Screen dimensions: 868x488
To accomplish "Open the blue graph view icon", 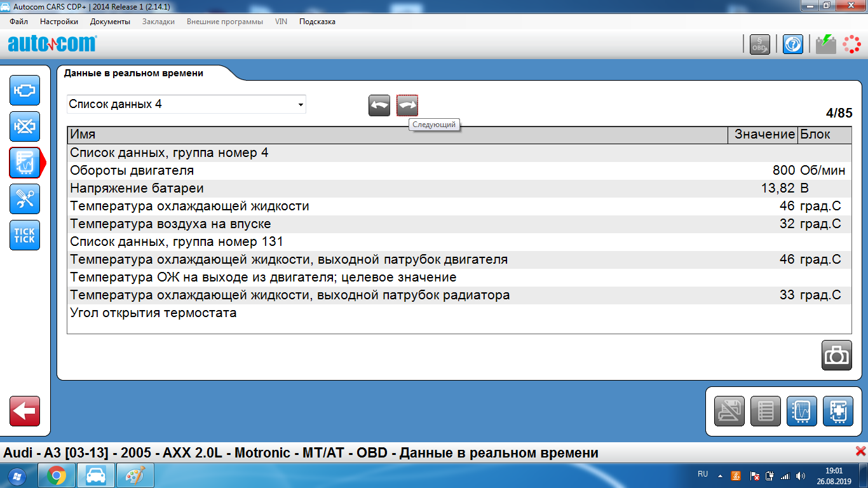I will (802, 411).
